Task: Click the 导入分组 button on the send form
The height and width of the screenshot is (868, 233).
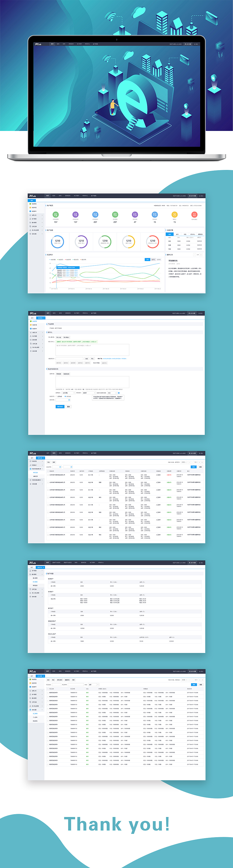Action: click(x=59, y=337)
